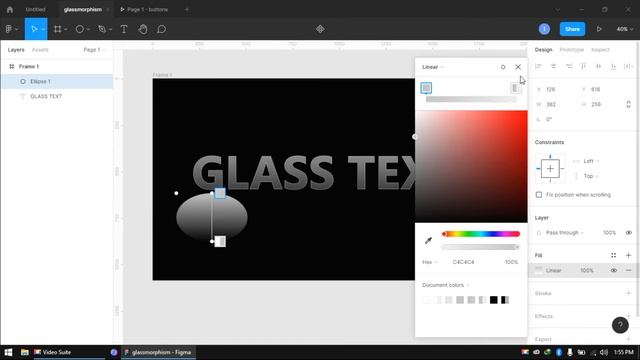Toggle layer visibility eye in Layer section
This screenshot has height=360, width=640.
(629, 233)
